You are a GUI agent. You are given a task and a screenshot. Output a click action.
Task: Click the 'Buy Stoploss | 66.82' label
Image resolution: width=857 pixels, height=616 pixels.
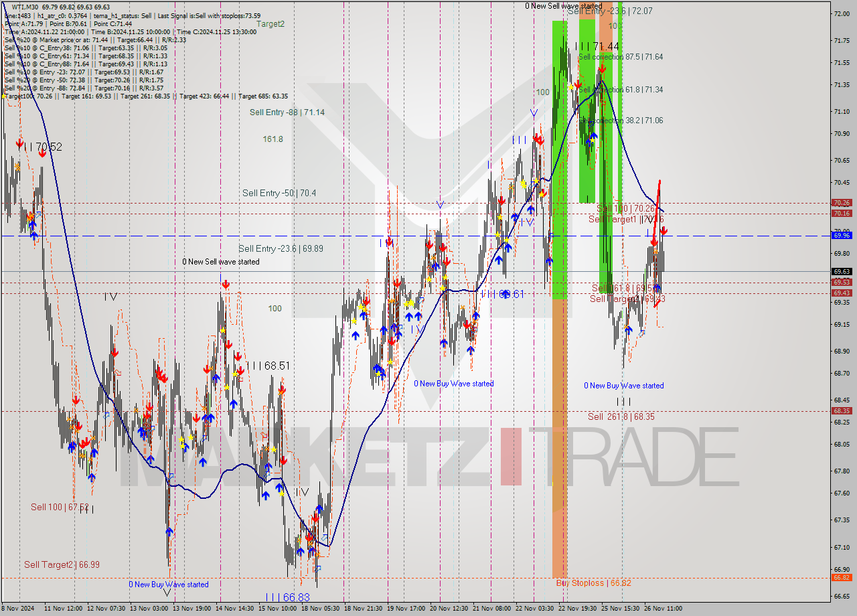[593, 583]
